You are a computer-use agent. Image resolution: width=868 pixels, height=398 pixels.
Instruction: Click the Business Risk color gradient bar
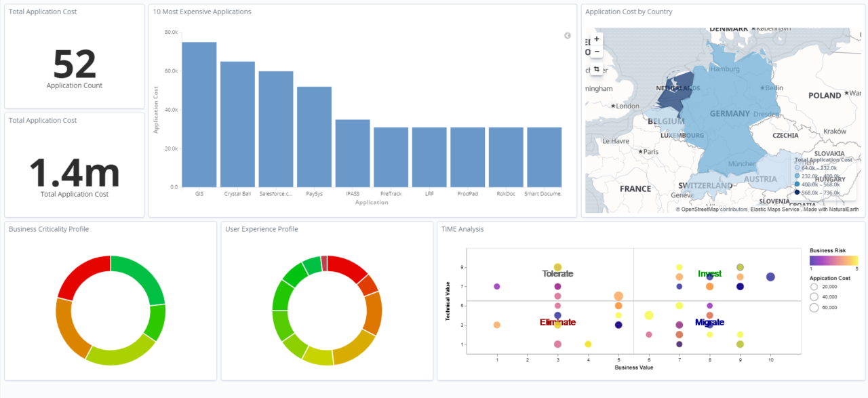point(833,260)
